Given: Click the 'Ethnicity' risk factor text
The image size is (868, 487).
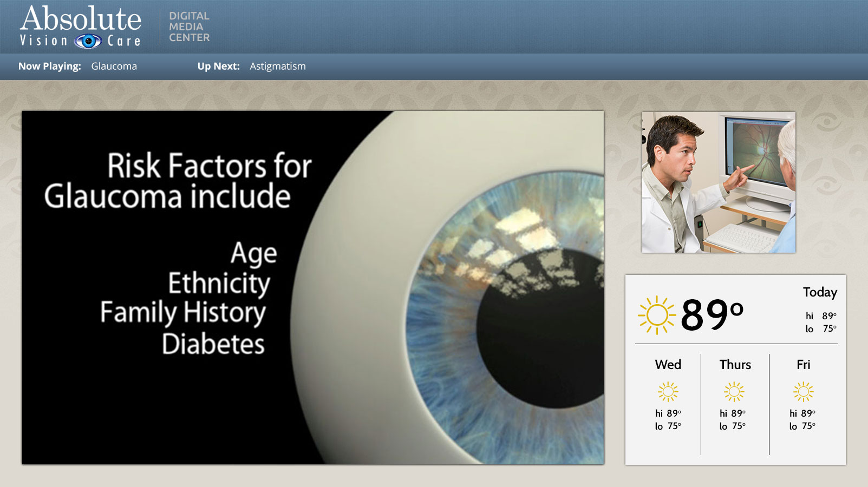Looking at the screenshot, I should click(219, 284).
